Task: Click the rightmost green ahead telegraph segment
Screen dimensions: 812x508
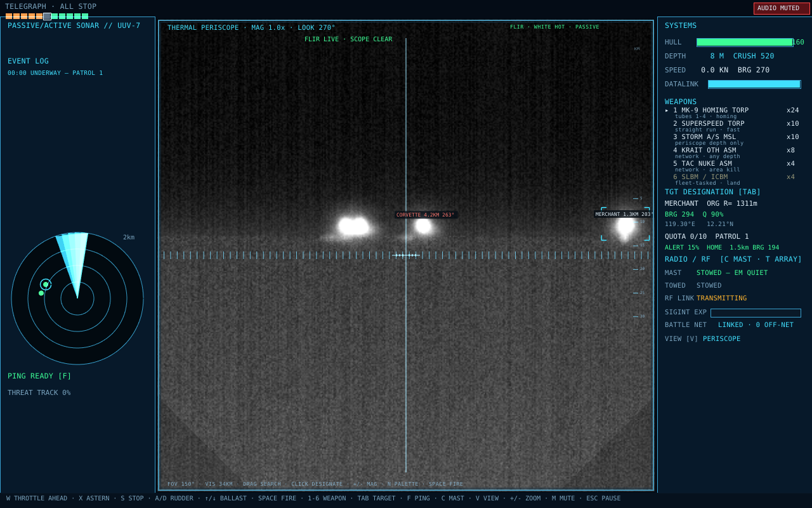Action: [x=85, y=16]
